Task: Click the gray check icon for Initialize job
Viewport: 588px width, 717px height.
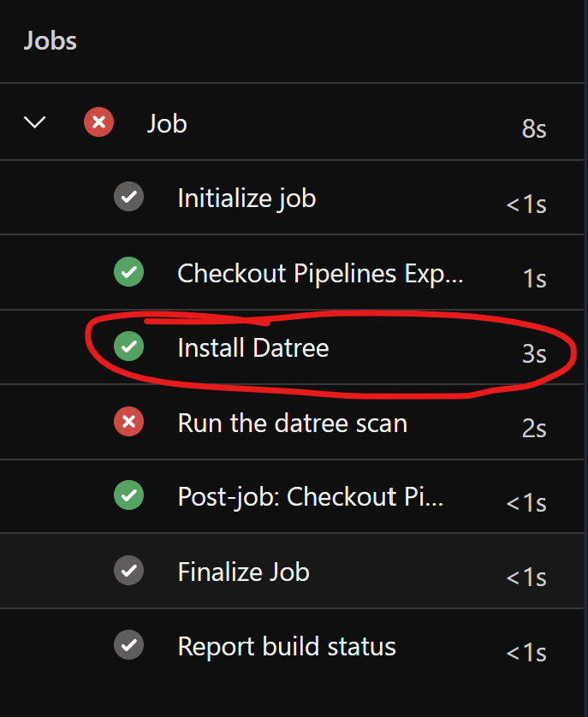Action: click(129, 197)
